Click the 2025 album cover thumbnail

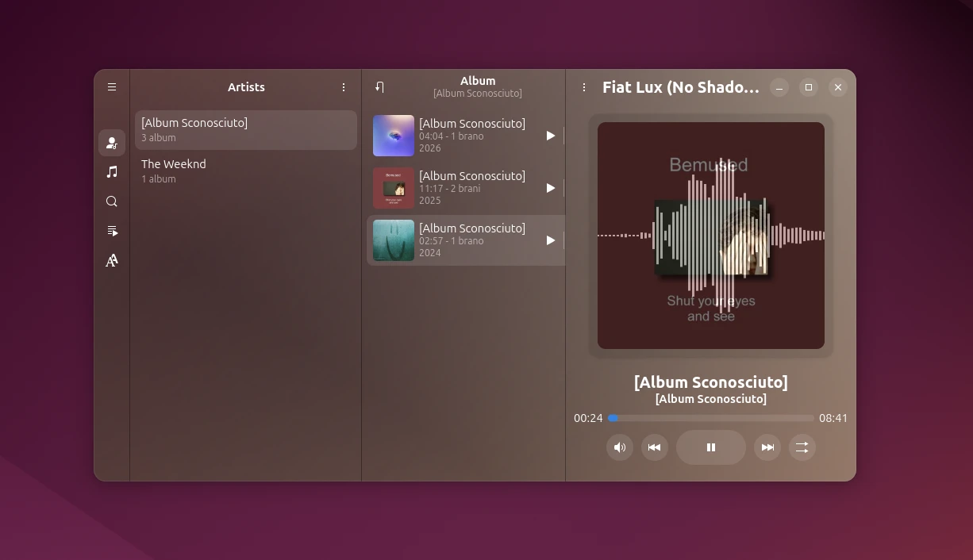(394, 188)
